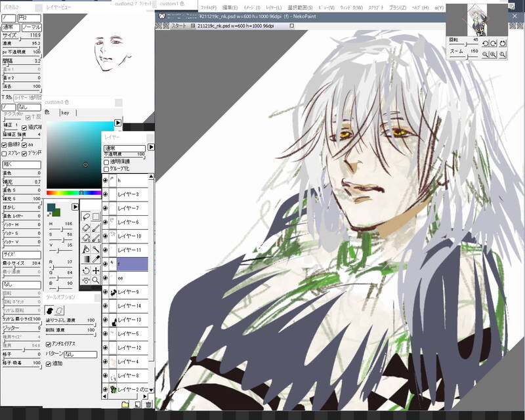525x420 pixels.
Task: Click navigator thumbnail preview
Action: coord(477,20)
